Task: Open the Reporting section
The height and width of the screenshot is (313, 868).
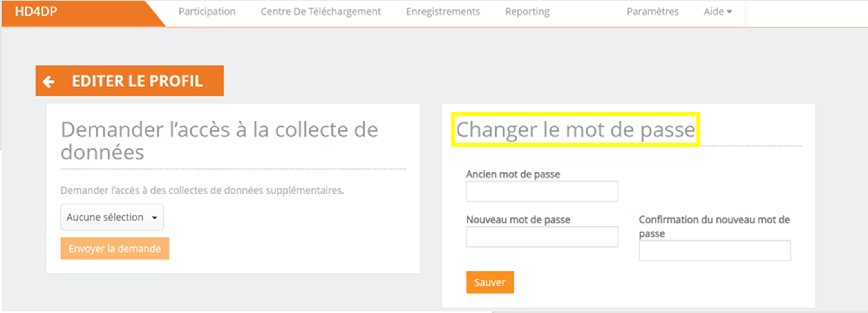Action: coord(527,12)
